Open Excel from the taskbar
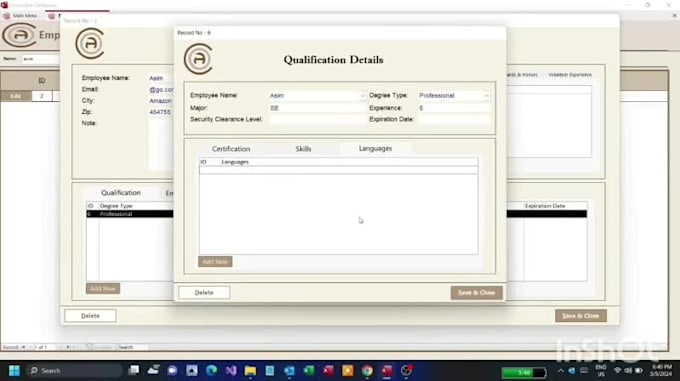 tap(309, 371)
